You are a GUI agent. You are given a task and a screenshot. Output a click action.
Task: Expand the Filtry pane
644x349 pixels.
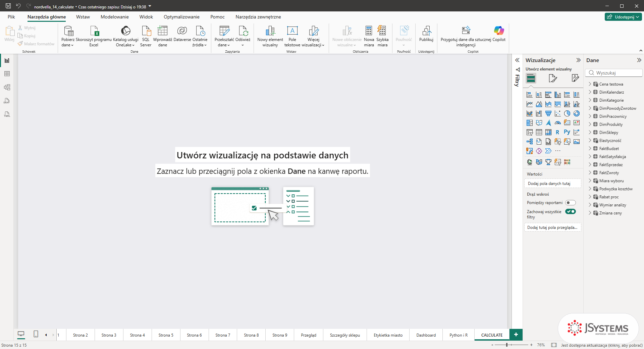(x=517, y=60)
